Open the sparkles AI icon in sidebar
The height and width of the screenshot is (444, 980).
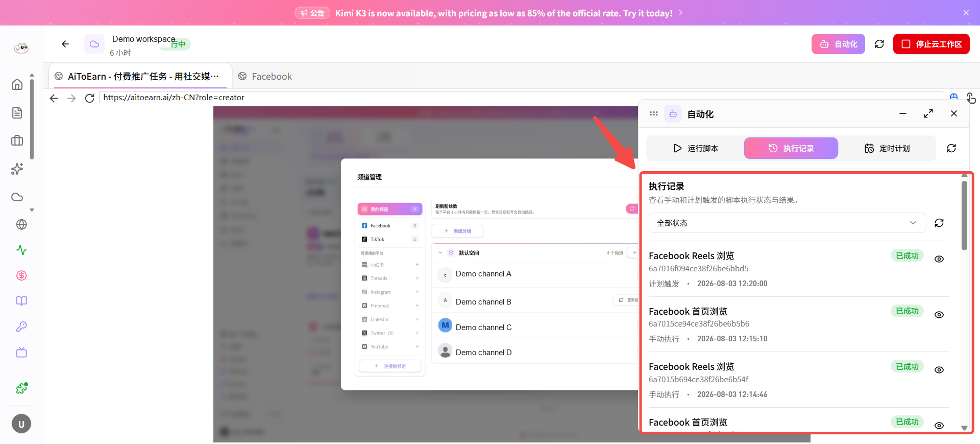tap(17, 169)
